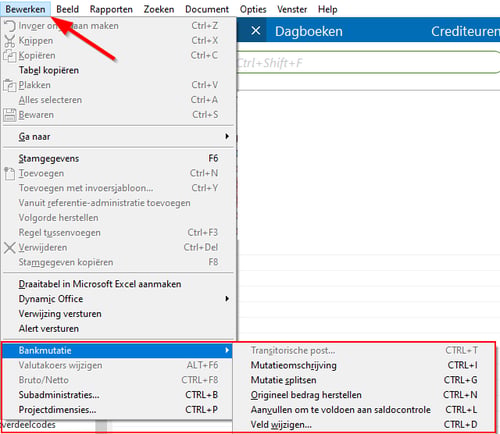Click the Bankmutatie submenu arrow
The height and width of the screenshot is (434, 500).
(227, 350)
